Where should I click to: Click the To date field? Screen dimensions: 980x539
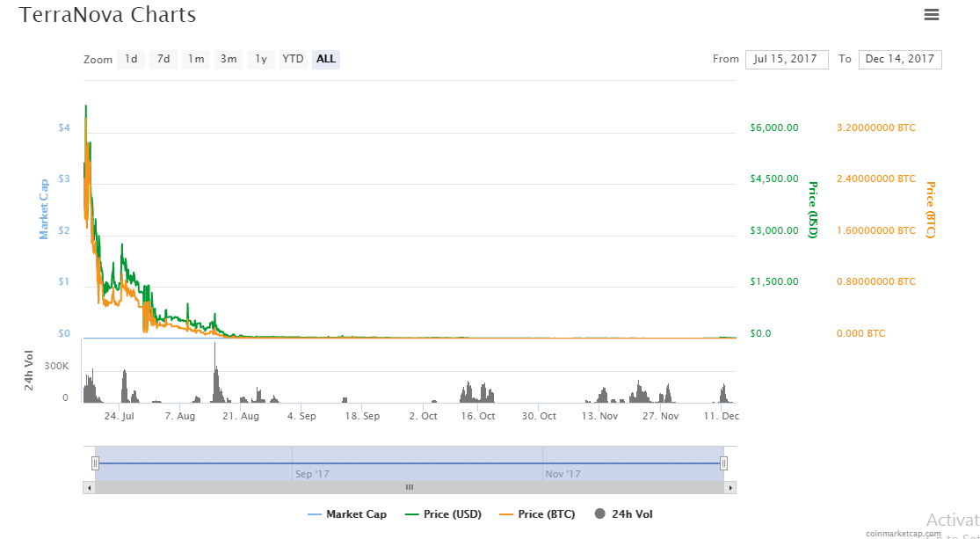(x=899, y=59)
